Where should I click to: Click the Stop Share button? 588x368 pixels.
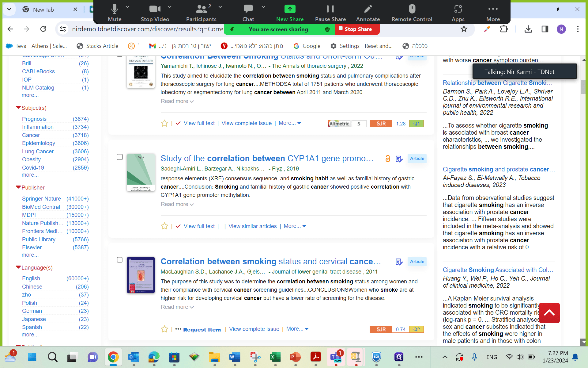point(357,29)
